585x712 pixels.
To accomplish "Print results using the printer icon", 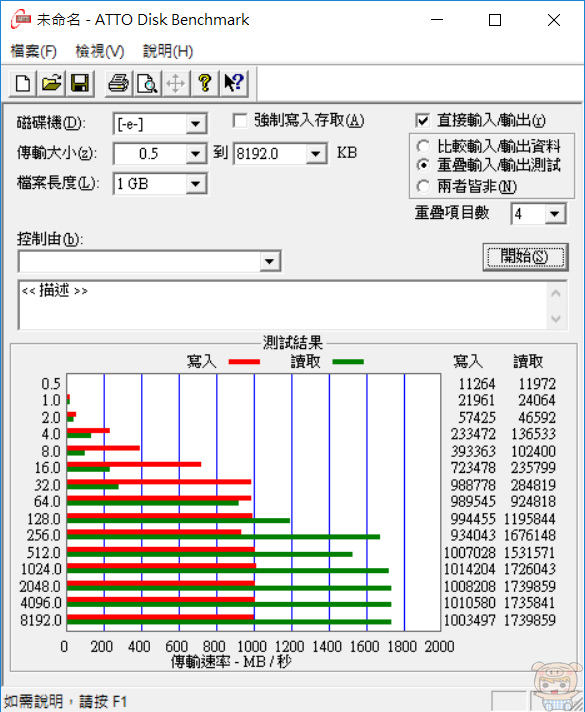I will tap(119, 84).
